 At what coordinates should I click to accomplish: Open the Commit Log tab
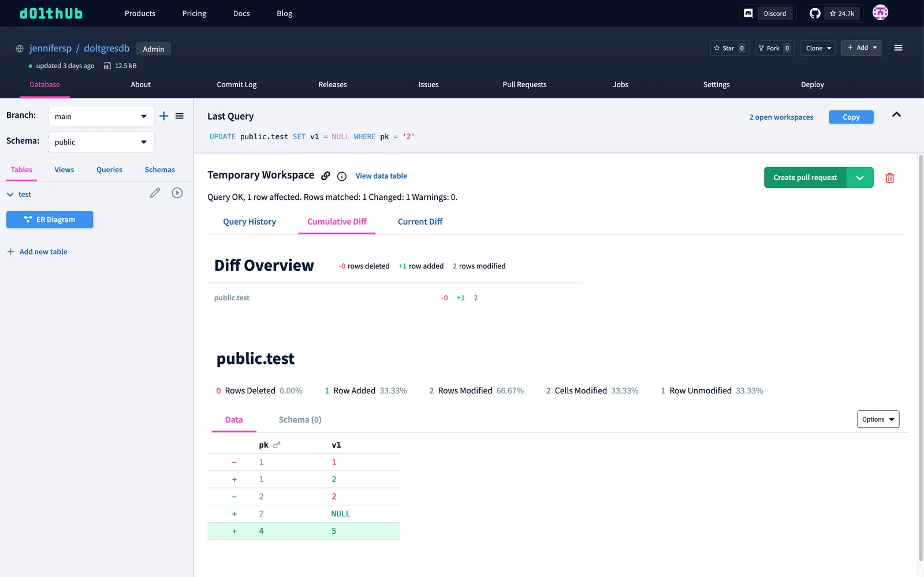tap(237, 84)
